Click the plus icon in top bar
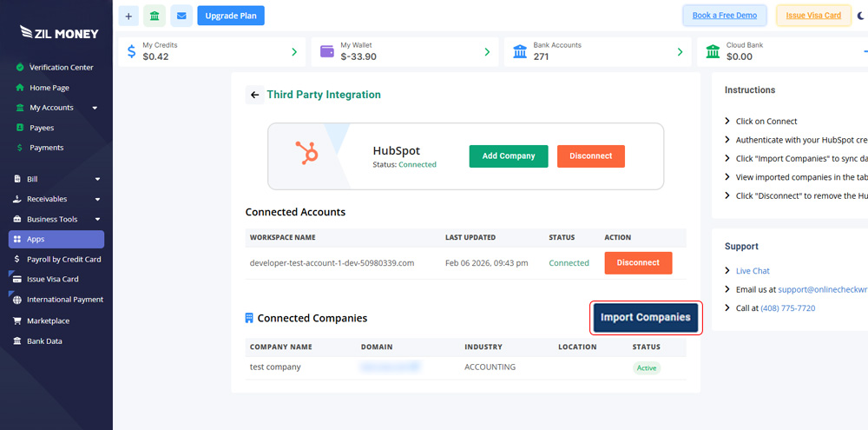868x430 pixels. pos(128,16)
